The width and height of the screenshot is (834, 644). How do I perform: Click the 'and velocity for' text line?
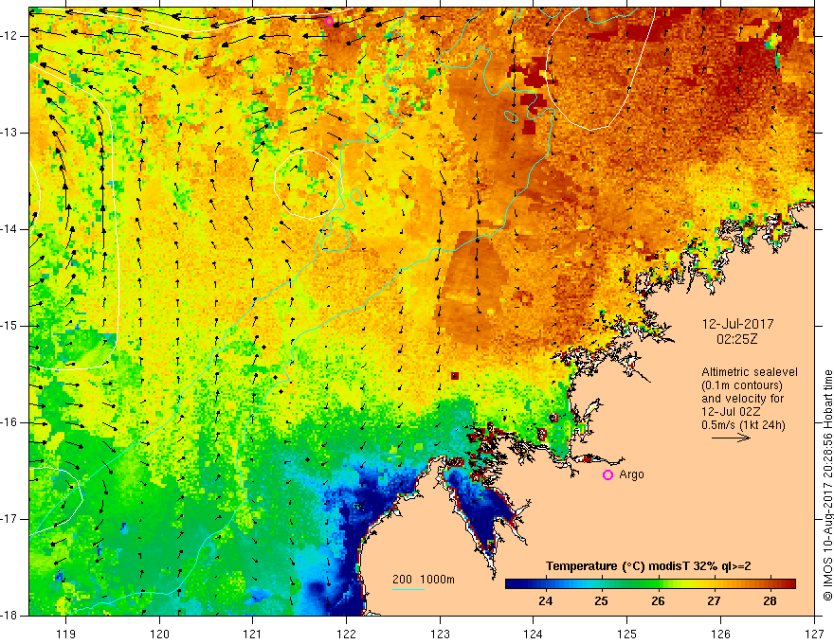pos(742,399)
